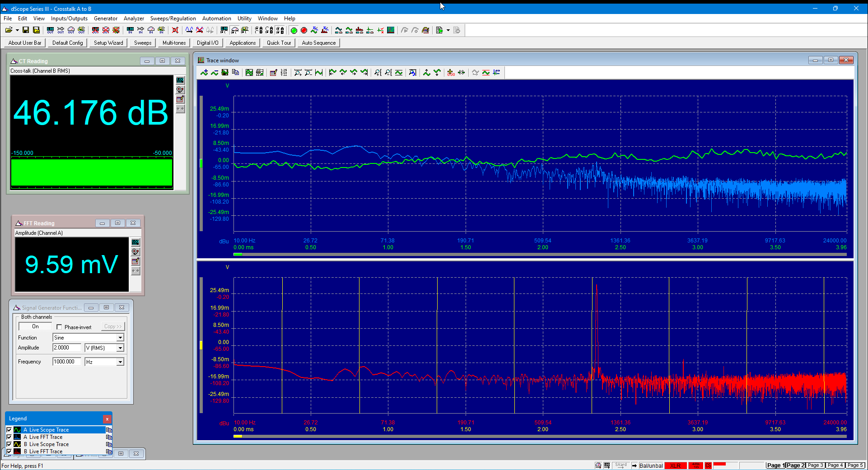The image size is (868, 470).
Task: Add a trace with the plus-wave icon
Action: click(x=204, y=73)
